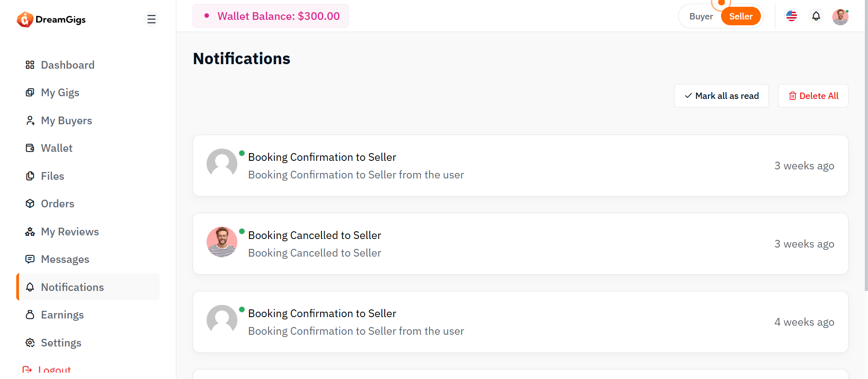Click the Dashboard grid icon
This screenshot has width=868, height=379.
pyautogui.click(x=30, y=65)
